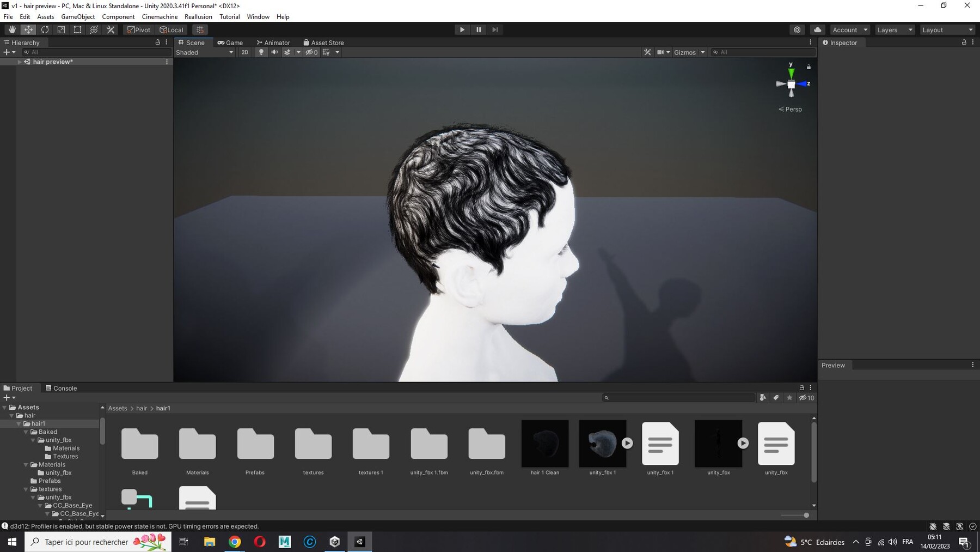980x552 pixels.
Task: Open the Gizmos dropdown arrow
Action: tap(702, 52)
